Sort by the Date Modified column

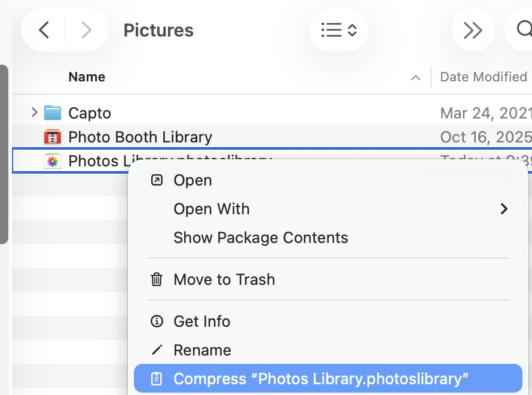(483, 77)
